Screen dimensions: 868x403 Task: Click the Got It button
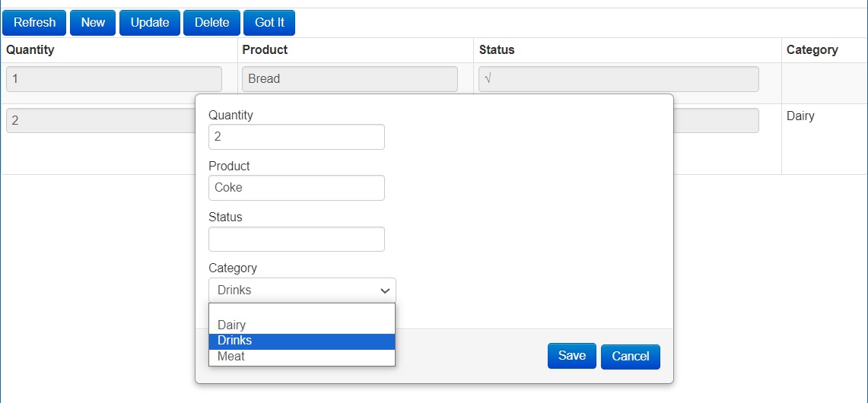[x=269, y=23]
